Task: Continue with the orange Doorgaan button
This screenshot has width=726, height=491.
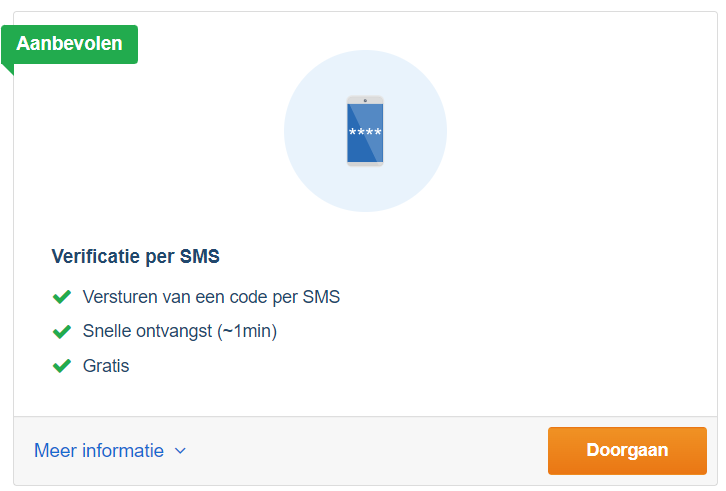Action: tap(627, 451)
